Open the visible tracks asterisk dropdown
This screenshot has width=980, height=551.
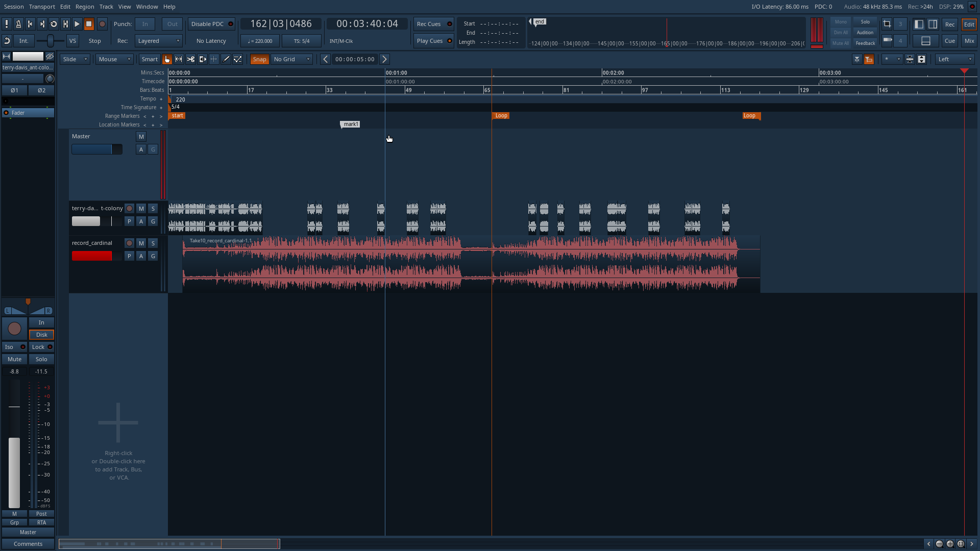tap(892, 59)
